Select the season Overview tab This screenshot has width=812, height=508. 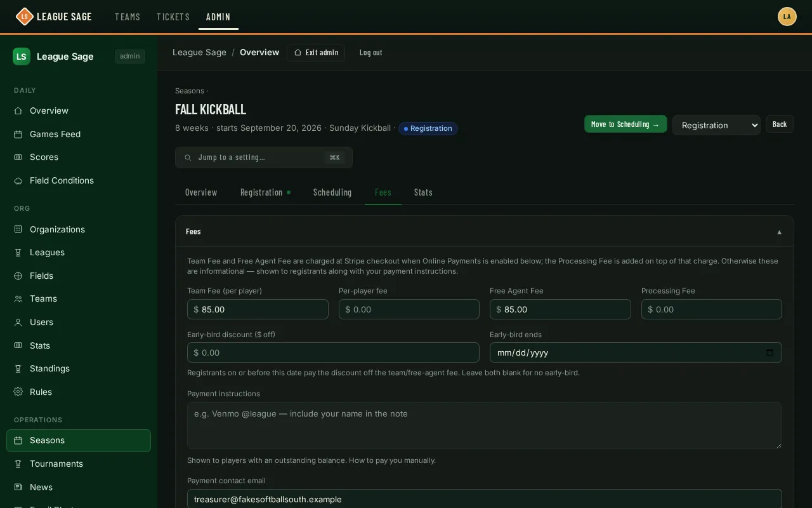201,192
